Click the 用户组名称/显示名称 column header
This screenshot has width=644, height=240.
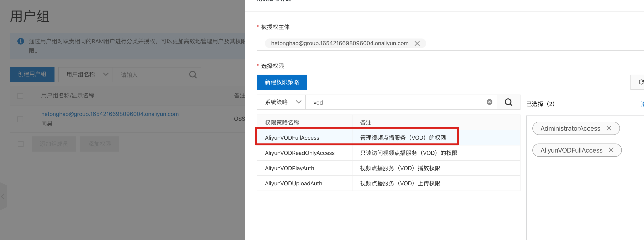click(68, 95)
